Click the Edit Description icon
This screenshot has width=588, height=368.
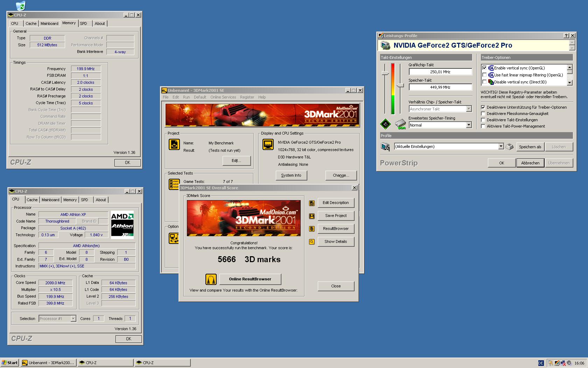(312, 203)
